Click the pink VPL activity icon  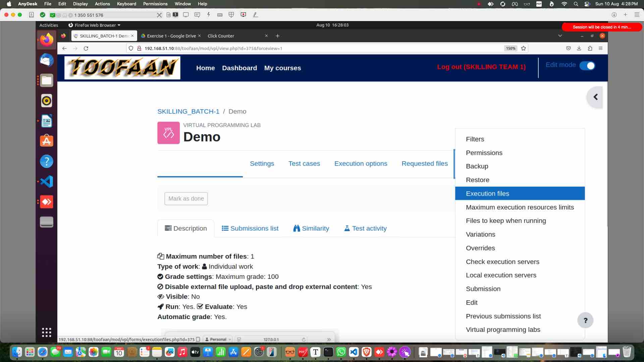(168, 133)
